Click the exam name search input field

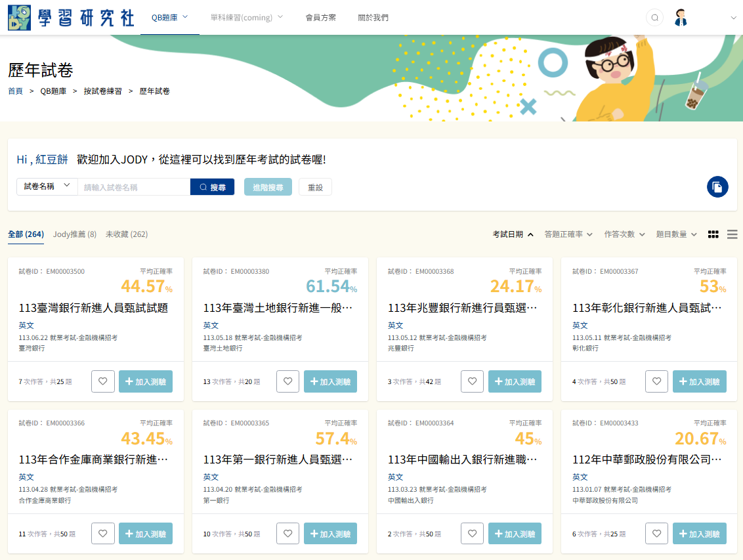coord(134,187)
